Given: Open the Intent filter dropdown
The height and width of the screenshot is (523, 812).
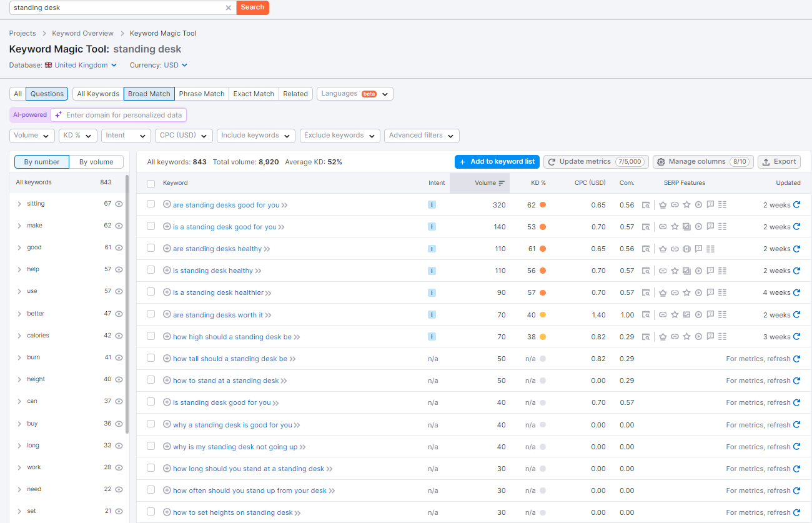Looking at the screenshot, I should (126, 136).
